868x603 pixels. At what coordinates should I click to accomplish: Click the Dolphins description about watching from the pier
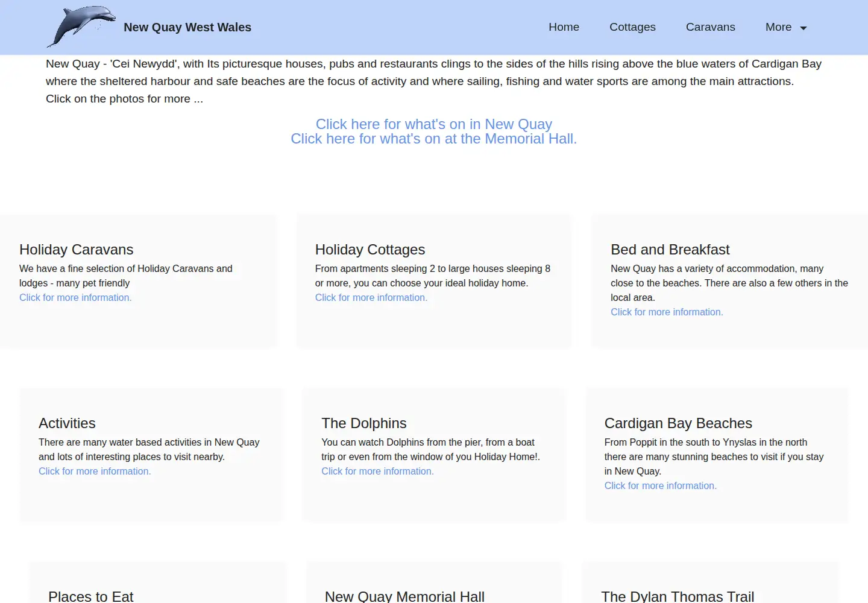point(431,449)
